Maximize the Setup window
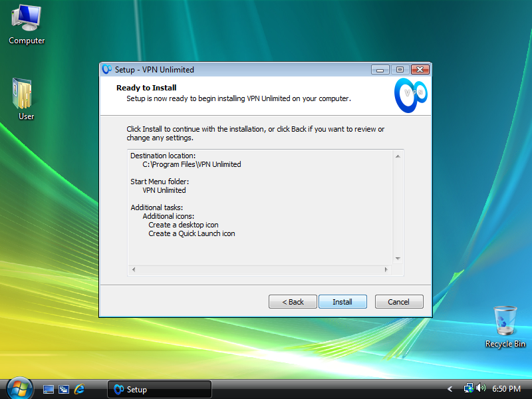This screenshot has height=399, width=532. pos(400,70)
